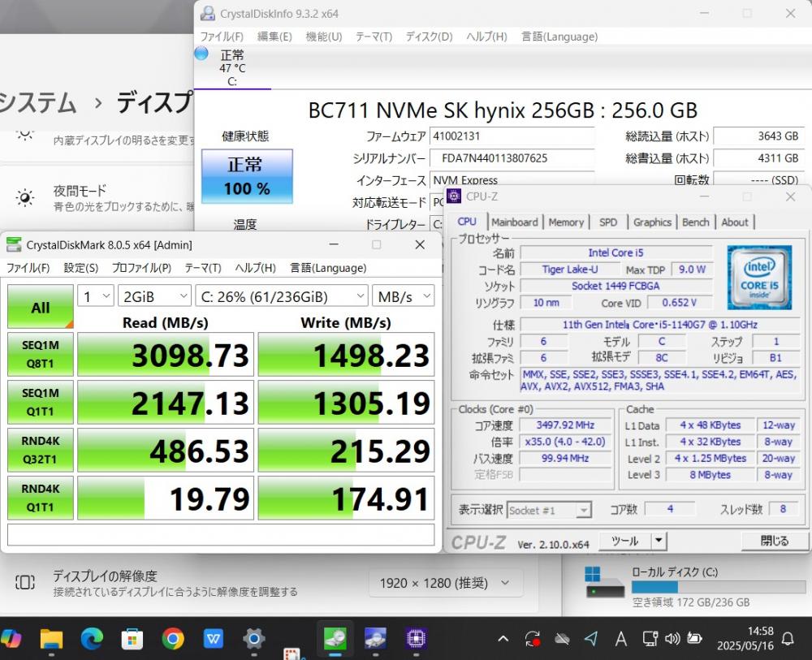Launch Microsoft Edge from taskbar
Screen dimensions: 812x660
point(92,639)
